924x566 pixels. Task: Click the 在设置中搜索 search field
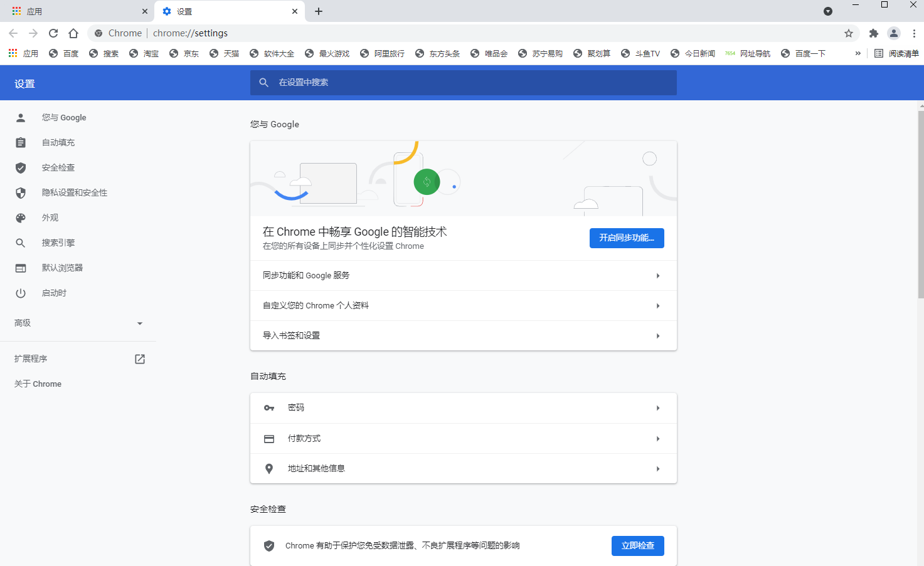pos(462,82)
